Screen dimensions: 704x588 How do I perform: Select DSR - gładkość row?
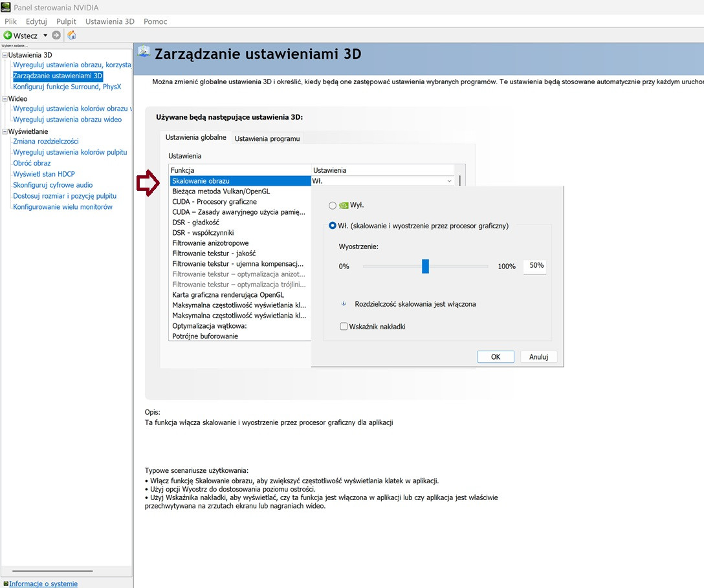tap(240, 222)
